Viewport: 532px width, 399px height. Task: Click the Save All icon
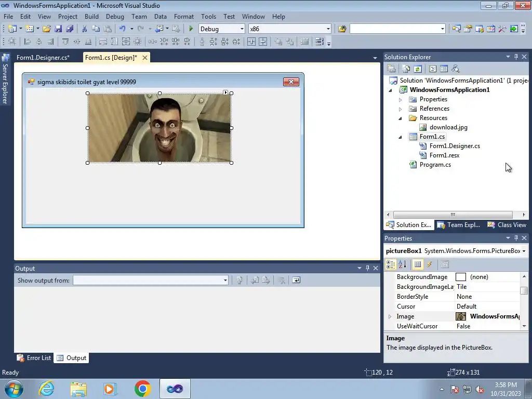(x=70, y=29)
